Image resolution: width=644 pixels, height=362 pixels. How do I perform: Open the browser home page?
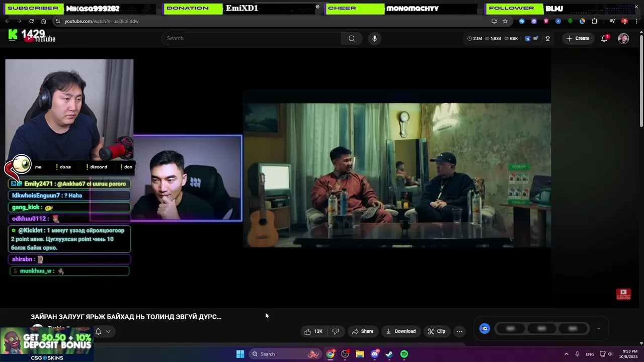coord(43,21)
